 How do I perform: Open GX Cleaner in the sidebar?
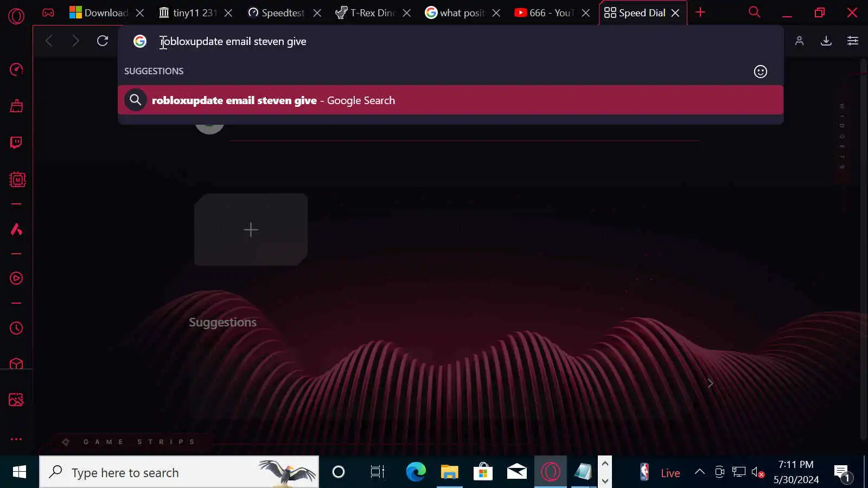[x=16, y=106]
